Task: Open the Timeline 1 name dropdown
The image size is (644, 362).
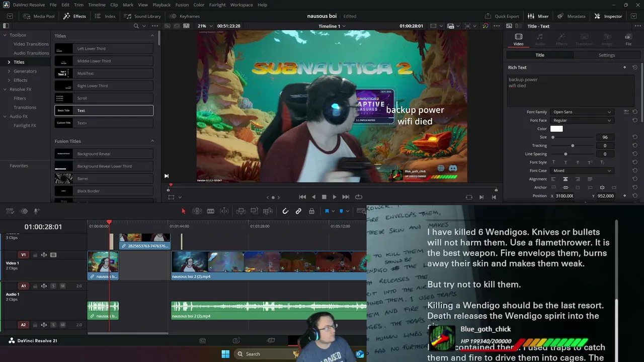Action: coord(332,26)
